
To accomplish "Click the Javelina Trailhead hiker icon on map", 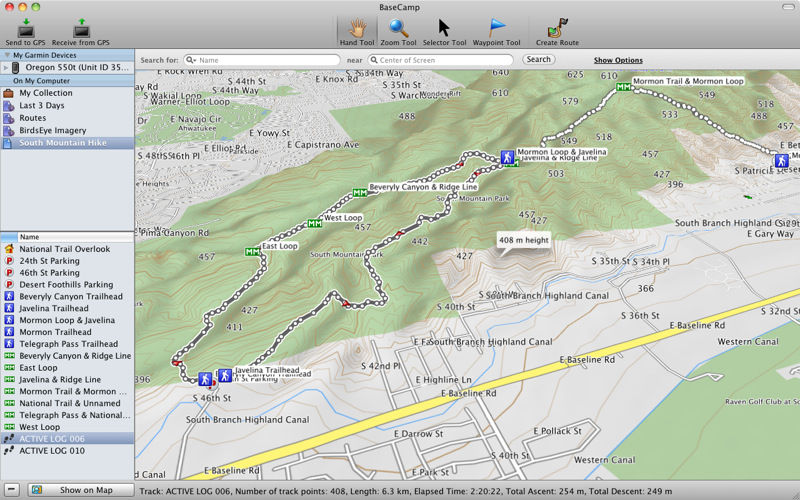I will 225,376.
